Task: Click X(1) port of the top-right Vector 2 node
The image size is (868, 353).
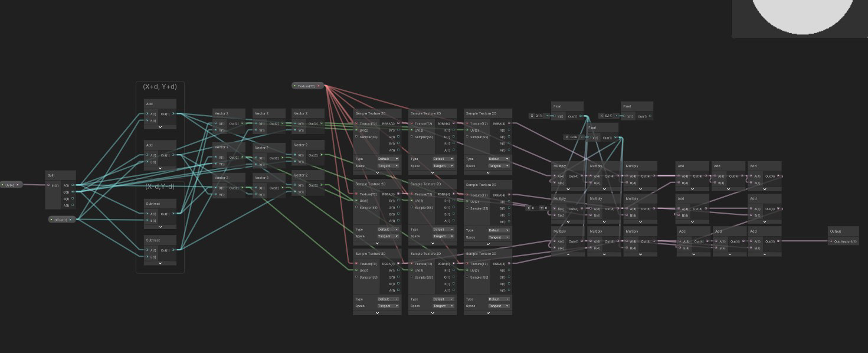Action: (x=295, y=123)
